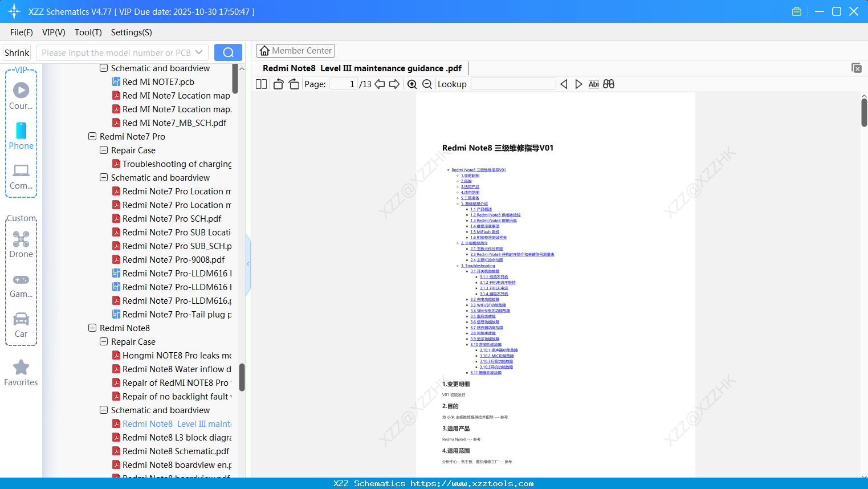Screen dimensions: 868x489
Task: Open the Courses category in sidebar
Action: tap(21, 97)
